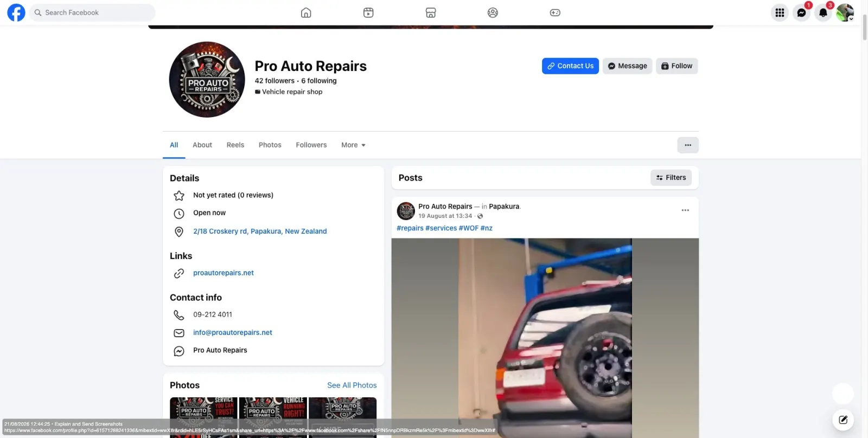Open the notifications bell

pos(823,12)
